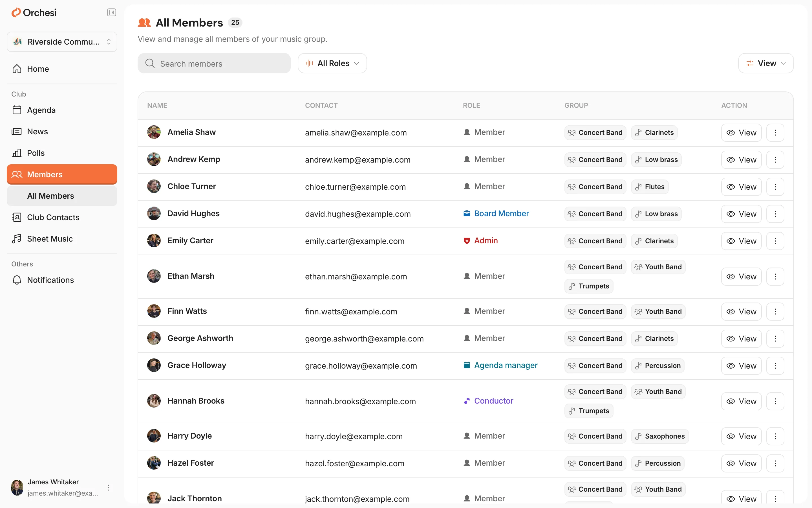Image resolution: width=812 pixels, height=508 pixels.
Task: Open the All Roles filter dropdown
Action: point(332,63)
